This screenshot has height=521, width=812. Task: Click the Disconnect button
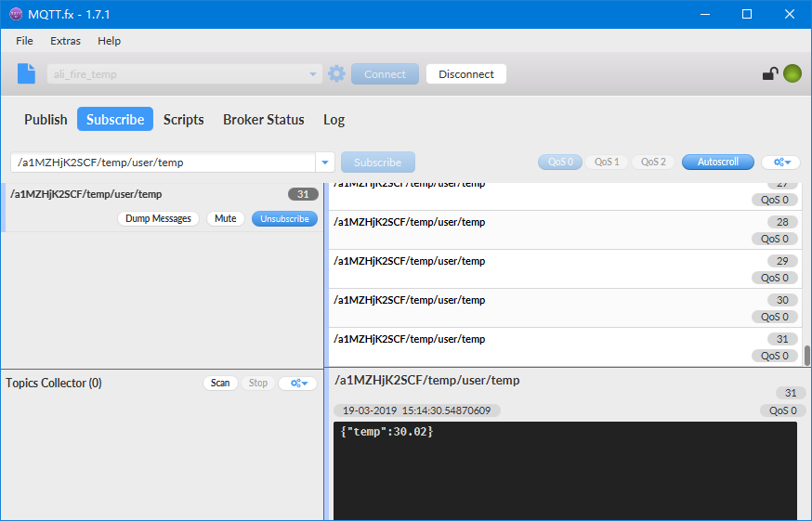coord(466,74)
